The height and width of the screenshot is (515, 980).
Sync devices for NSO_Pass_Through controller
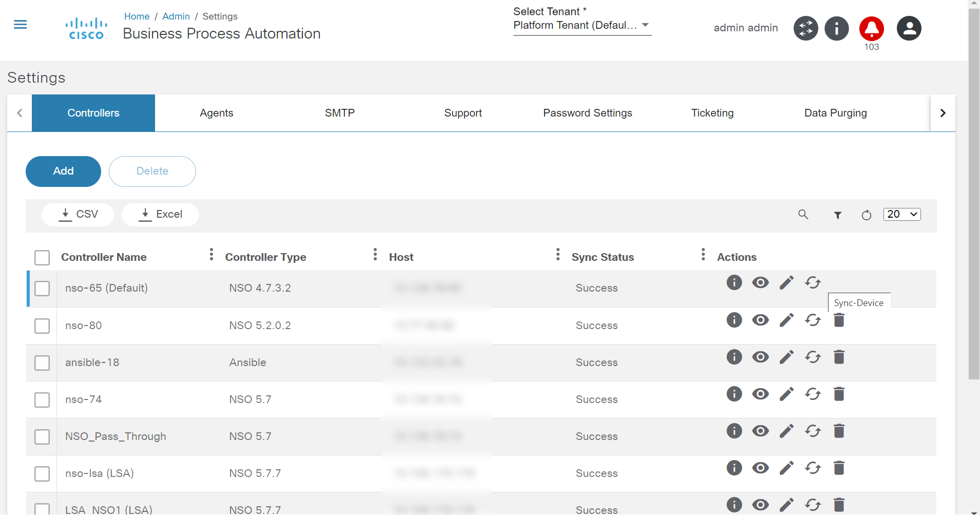813,431
